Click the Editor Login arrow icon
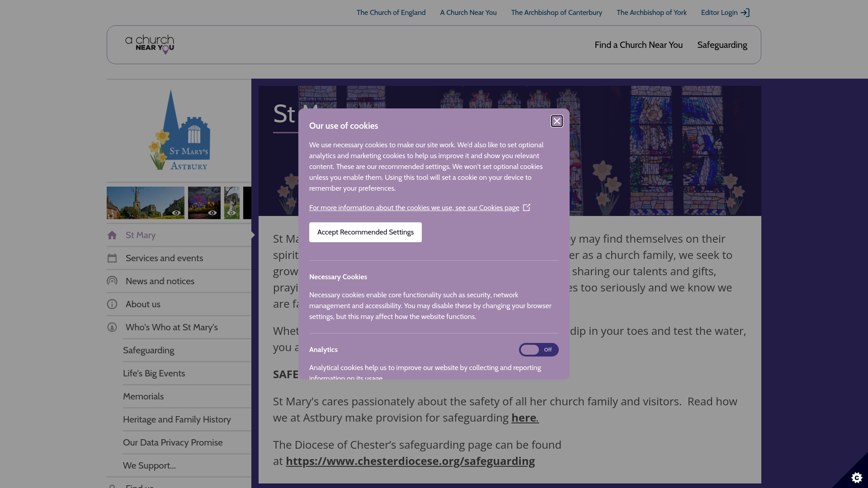The width and height of the screenshot is (868, 488). coord(745,13)
